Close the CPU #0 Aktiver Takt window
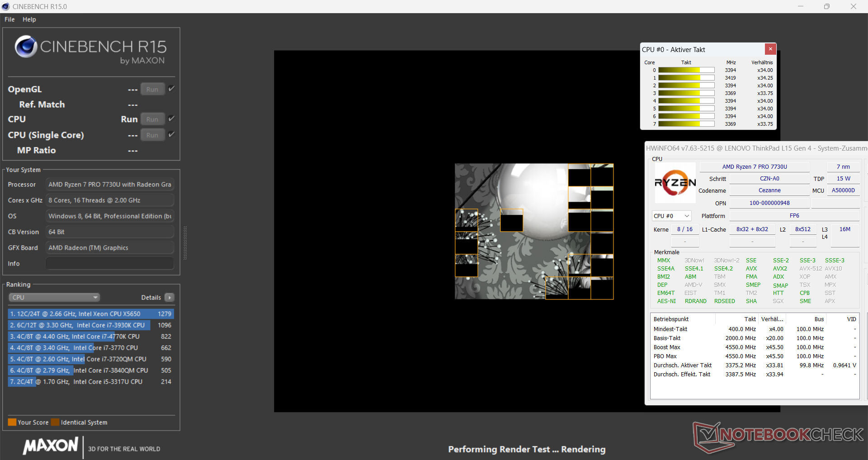Screen dimensions: 868x460 pos(770,49)
